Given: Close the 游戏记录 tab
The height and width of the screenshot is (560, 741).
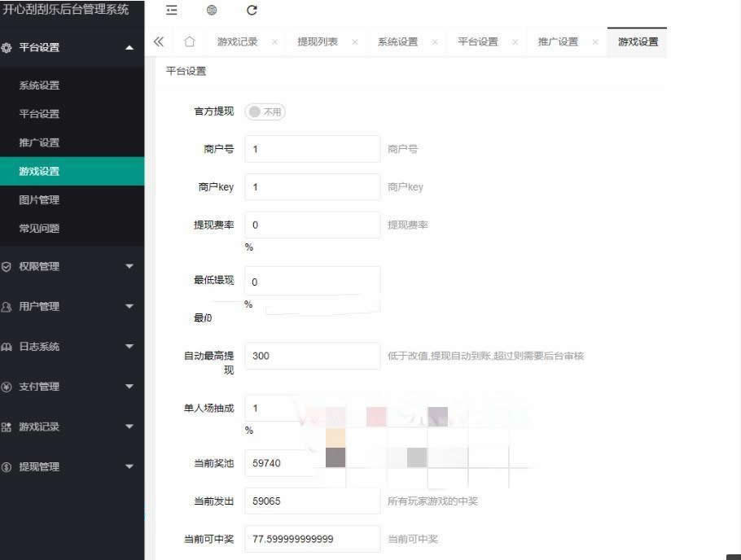Looking at the screenshot, I should (x=274, y=42).
